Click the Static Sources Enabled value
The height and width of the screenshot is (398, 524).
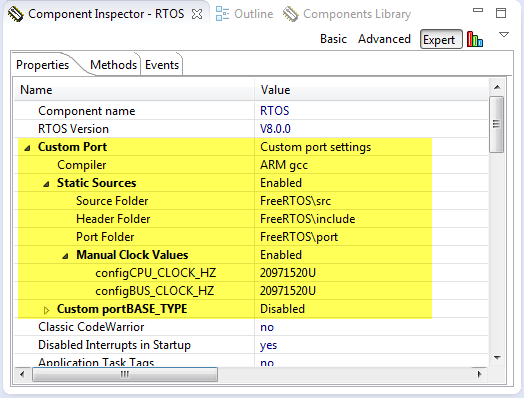[x=281, y=183]
